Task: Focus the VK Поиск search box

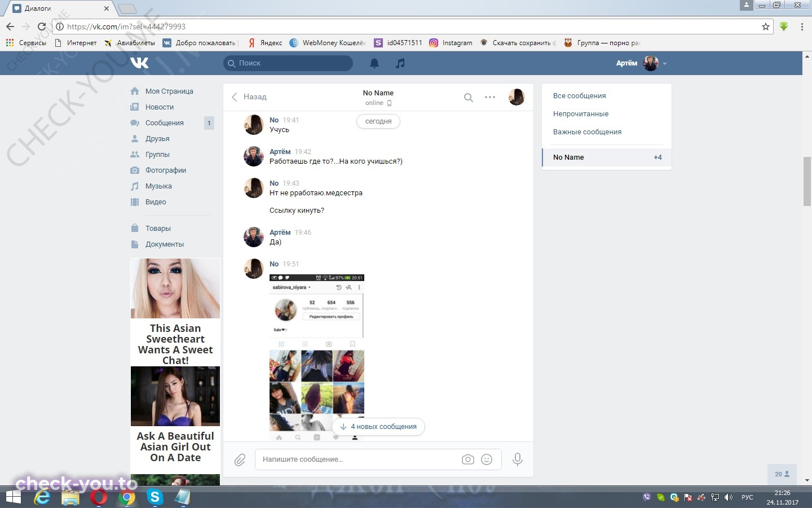Action: point(288,63)
